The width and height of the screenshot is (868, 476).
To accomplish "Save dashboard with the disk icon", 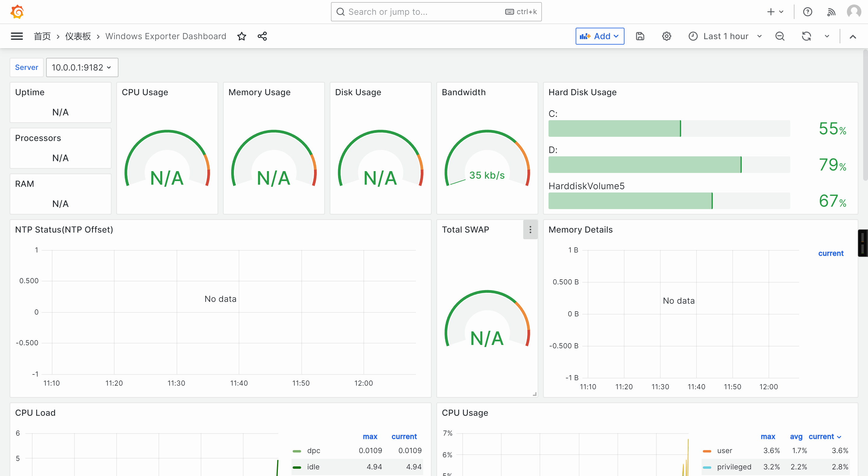I will coord(640,36).
